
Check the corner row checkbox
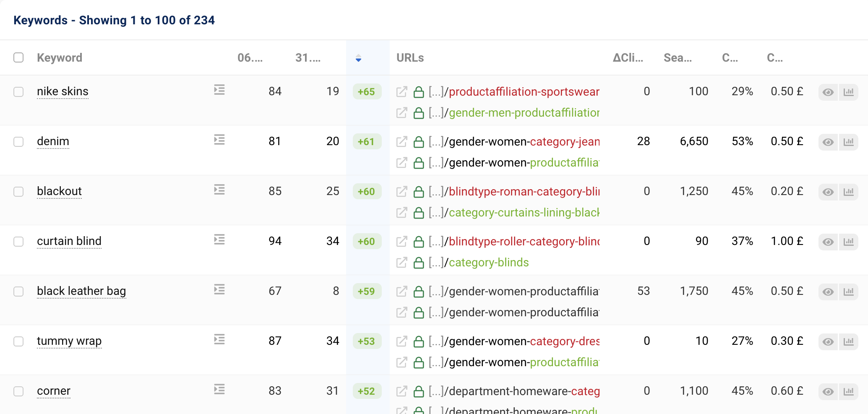click(18, 391)
